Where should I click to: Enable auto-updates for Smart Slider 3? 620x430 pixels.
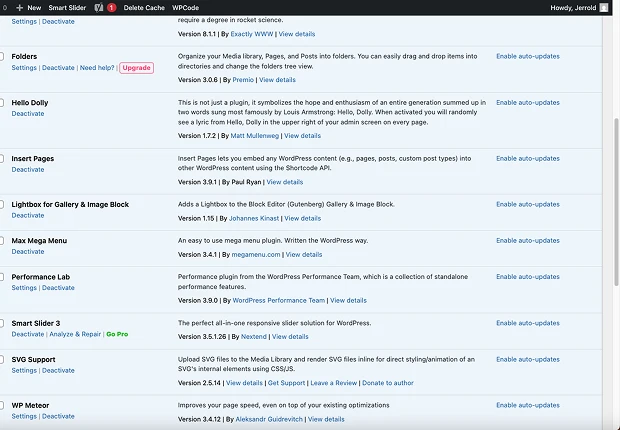click(528, 323)
